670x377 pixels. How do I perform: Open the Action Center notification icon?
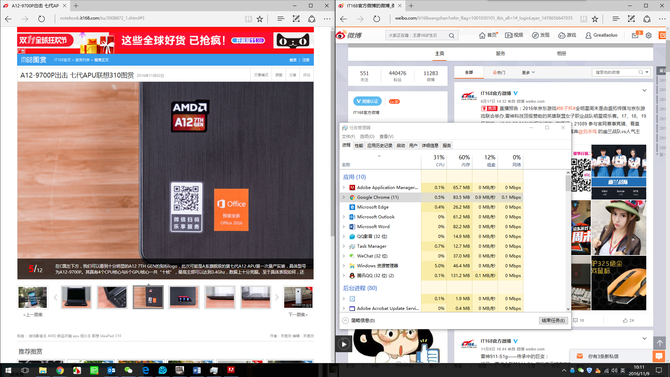click(x=658, y=370)
